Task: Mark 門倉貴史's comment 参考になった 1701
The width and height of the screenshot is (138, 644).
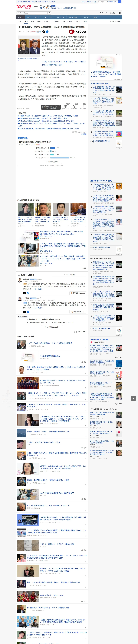Action: (x=78, y=293)
